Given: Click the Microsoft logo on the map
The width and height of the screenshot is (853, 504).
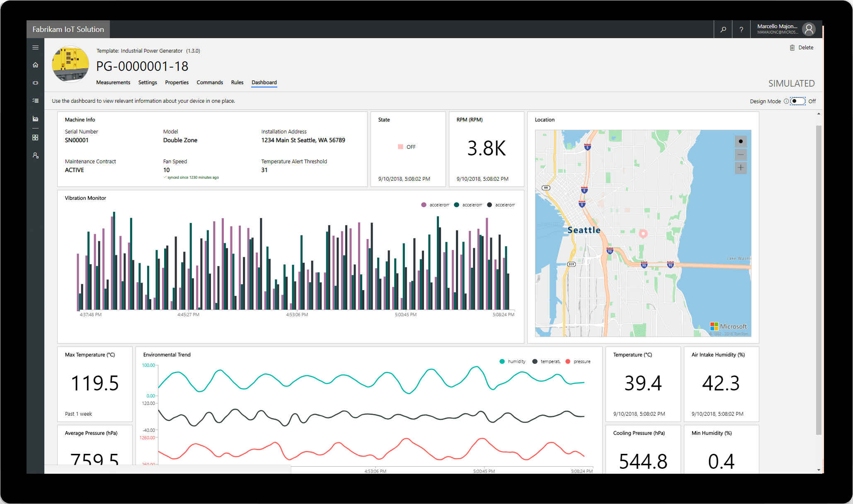Looking at the screenshot, I should pos(728,327).
